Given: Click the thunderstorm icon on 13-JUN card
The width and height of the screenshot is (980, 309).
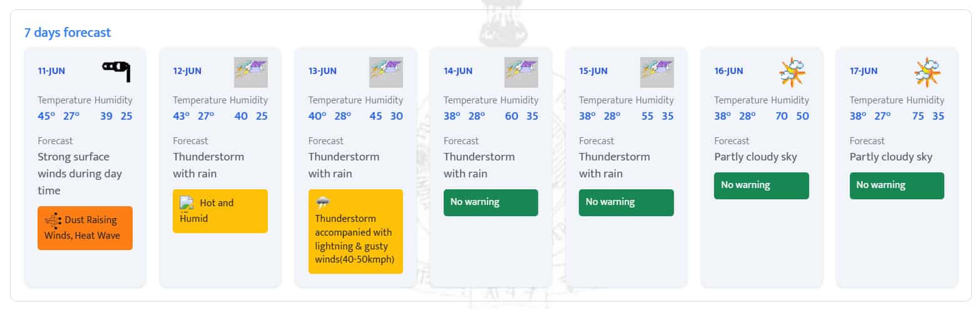Looking at the screenshot, I should tap(386, 72).
